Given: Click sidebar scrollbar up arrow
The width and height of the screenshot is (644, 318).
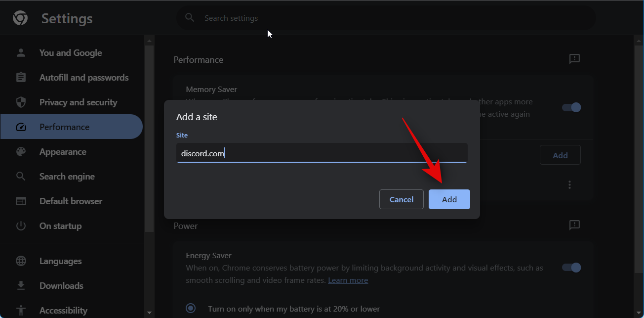Looking at the screenshot, I should point(150,40).
